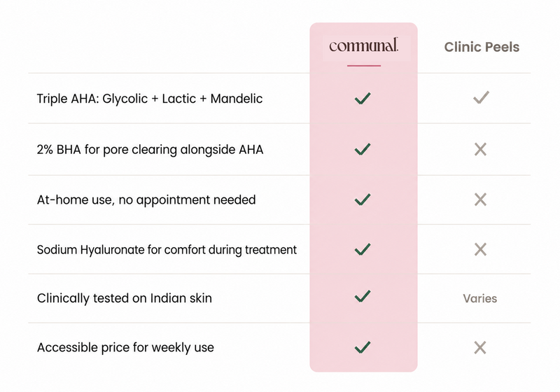Viewport: 560px width, 392px height.
Task: Click communal checkmark for Accessible price row
Action: 363,347
